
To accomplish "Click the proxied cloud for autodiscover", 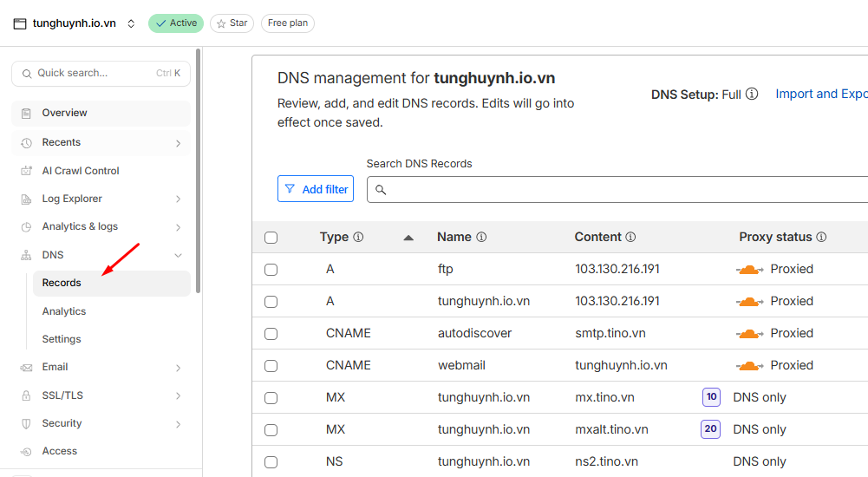I will pyautogui.click(x=749, y=334).
